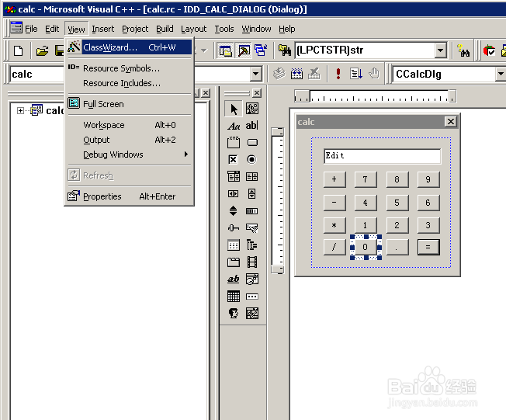Select the Rich Edit control tool
The image size is (506, 420).
click(x=234, y=279)
